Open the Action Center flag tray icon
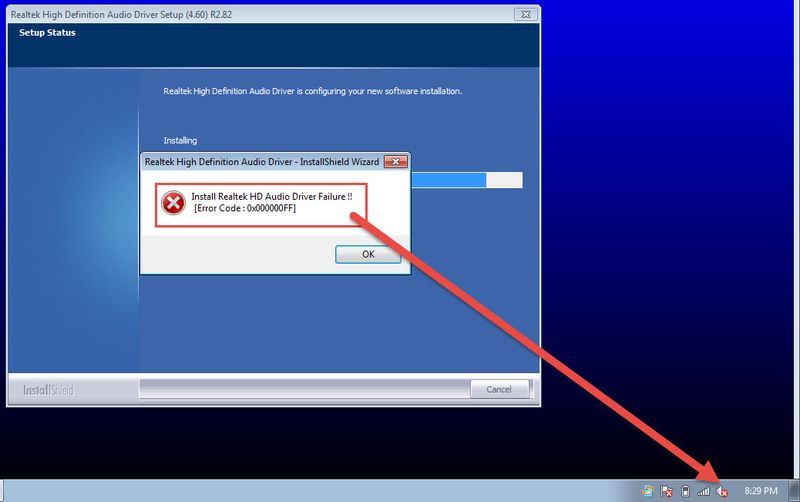The height and width of the screenshot is (502, 800). coord(666,491)
